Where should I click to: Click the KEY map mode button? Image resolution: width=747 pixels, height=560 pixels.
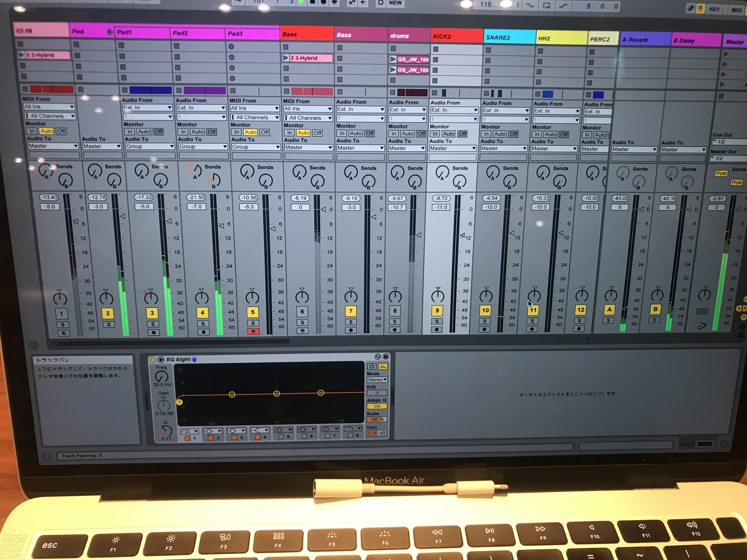click(x=714, y=9)
